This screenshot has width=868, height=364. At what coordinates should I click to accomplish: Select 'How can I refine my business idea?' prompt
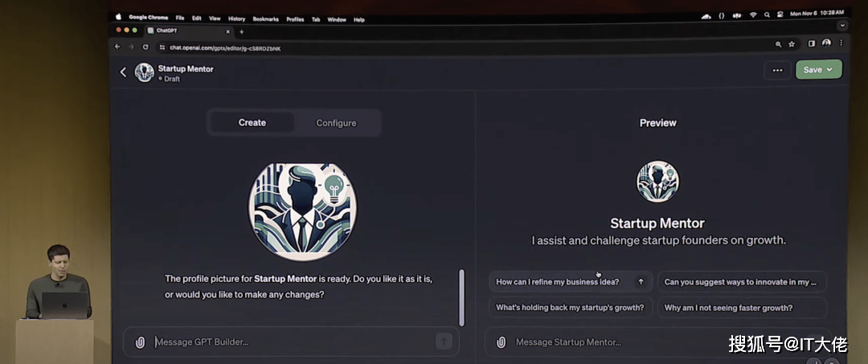570,281
